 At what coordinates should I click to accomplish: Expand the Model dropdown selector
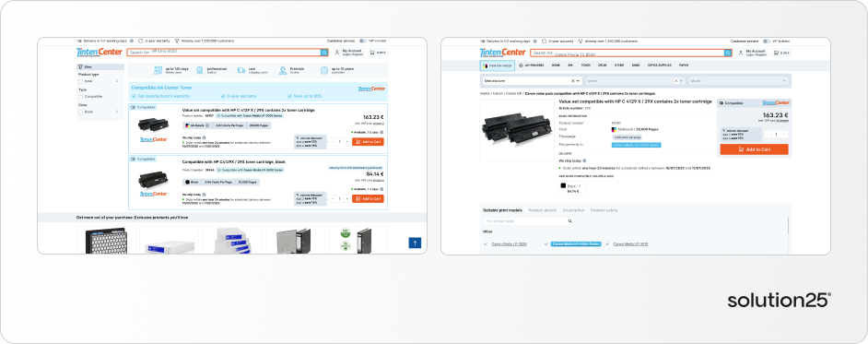[738, 81]
